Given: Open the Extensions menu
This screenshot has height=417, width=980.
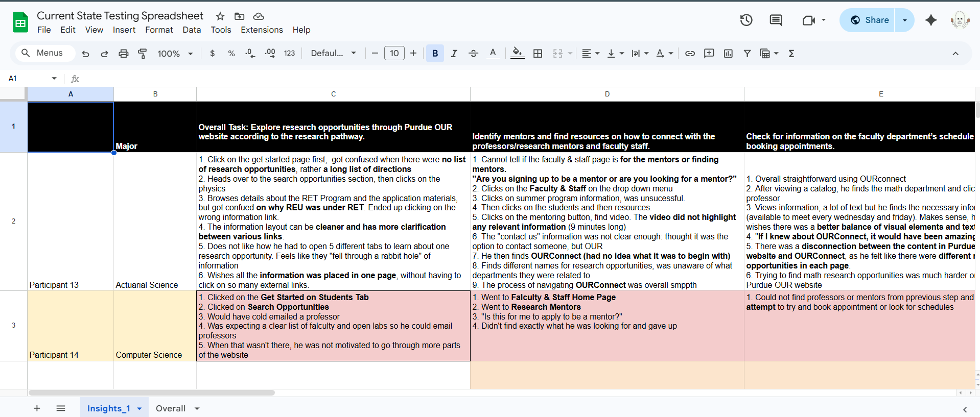Looking at the screenshot, I should tap(262, 30).
